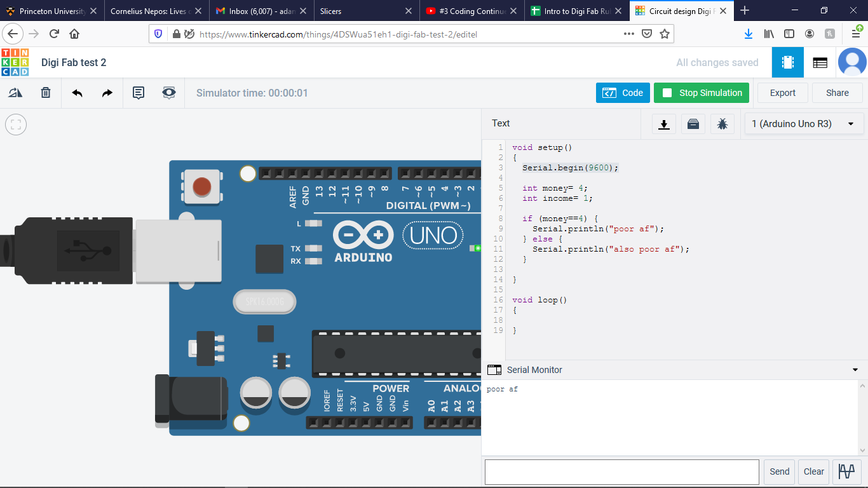Redo the last action
Viewport: 868px width, 488px height.
click(x=107, y=93)
